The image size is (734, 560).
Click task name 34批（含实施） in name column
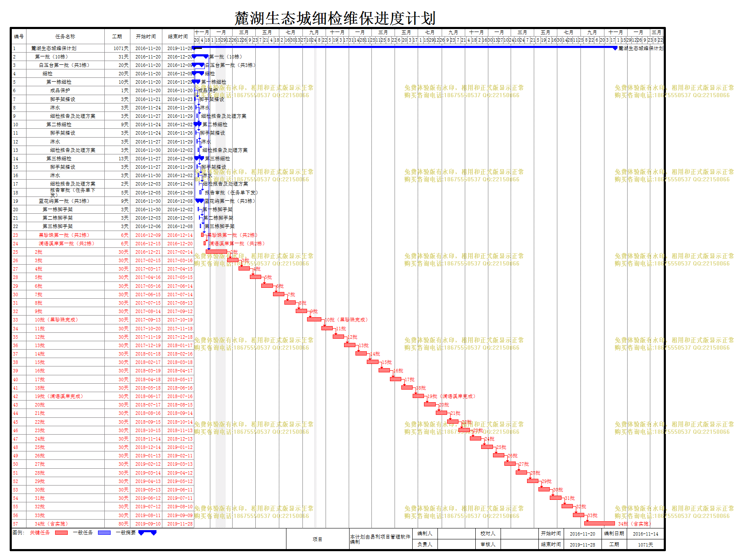pos(51,524)
